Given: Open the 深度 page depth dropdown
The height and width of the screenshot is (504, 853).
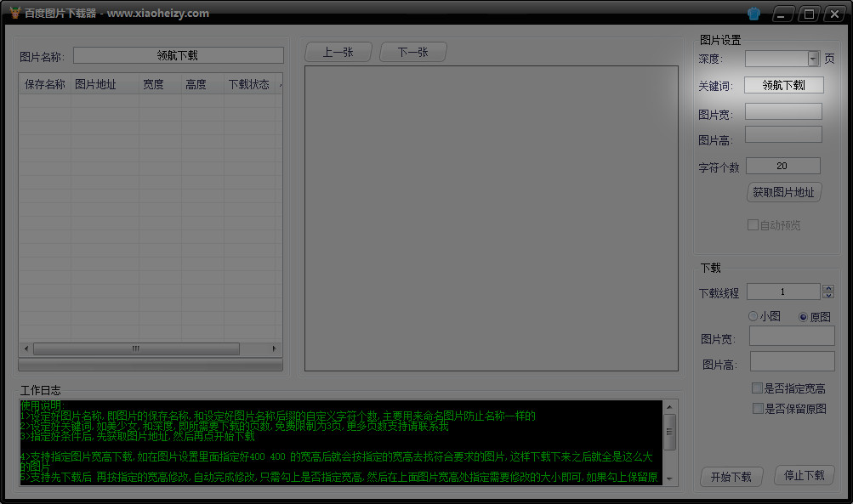Looking at the screenshot, I should 813,59.
